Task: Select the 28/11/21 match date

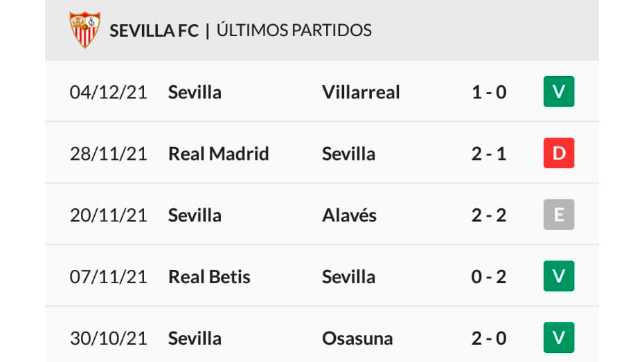Action: (x=109, y=154)
